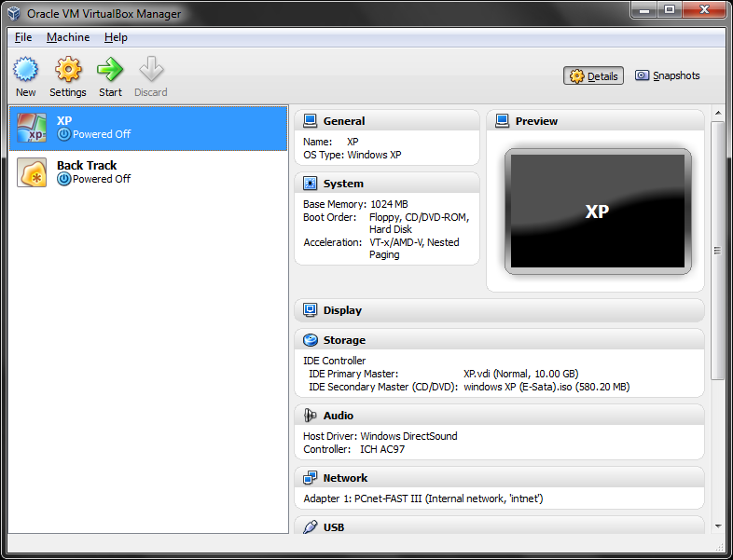
Task: Click the details pane vertical scrollbar thumb
Action: coord(717,251)
